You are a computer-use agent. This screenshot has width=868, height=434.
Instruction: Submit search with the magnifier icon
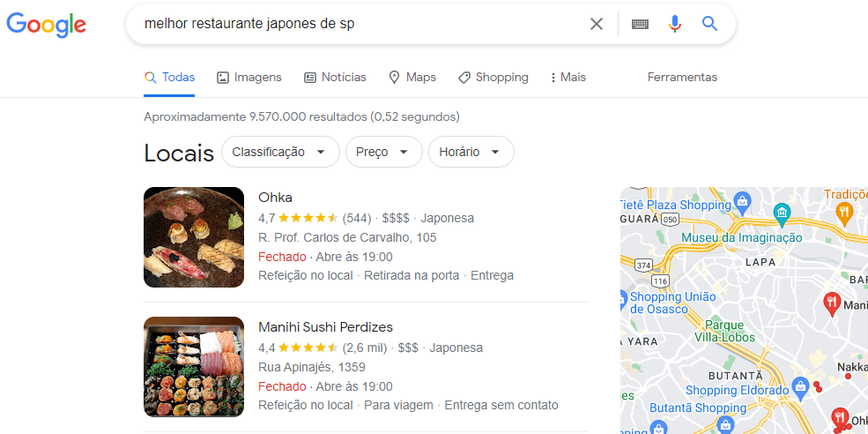[x=709, y=23]
